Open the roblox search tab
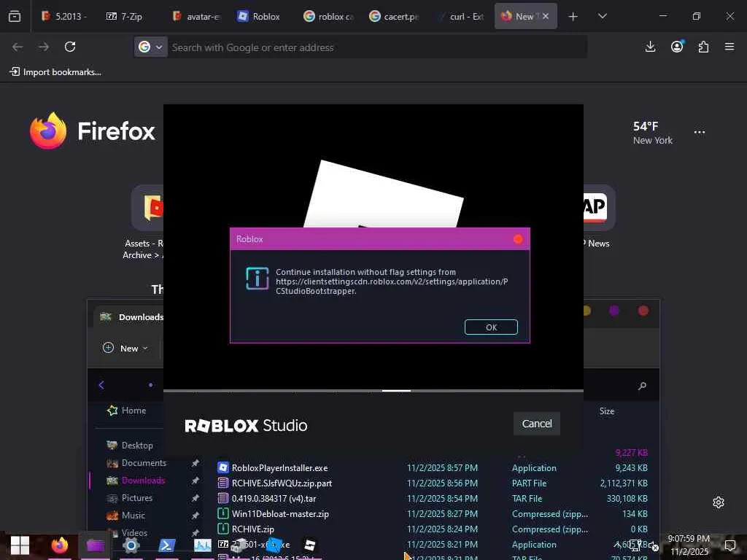The height and width of the screenshot is (560, 747). pos(328,16)
